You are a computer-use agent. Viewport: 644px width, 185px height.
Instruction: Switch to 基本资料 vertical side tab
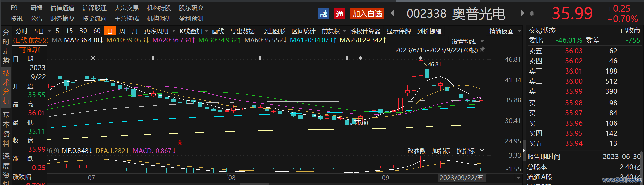[x=6, y=129]
